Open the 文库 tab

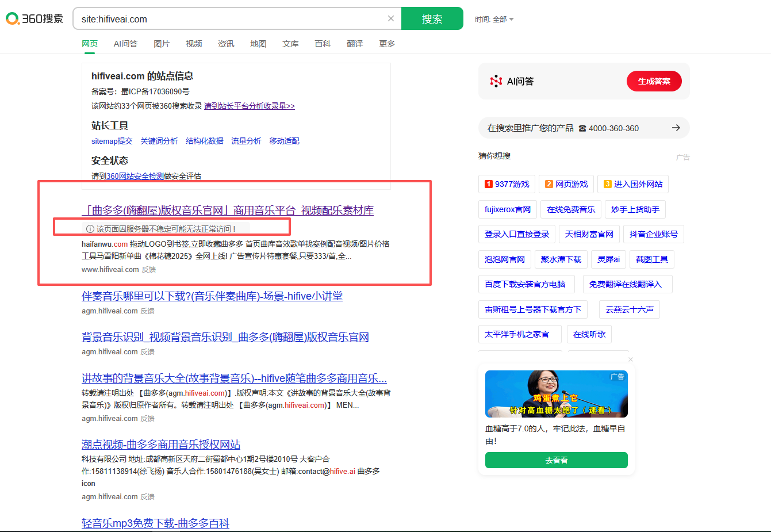290,44
